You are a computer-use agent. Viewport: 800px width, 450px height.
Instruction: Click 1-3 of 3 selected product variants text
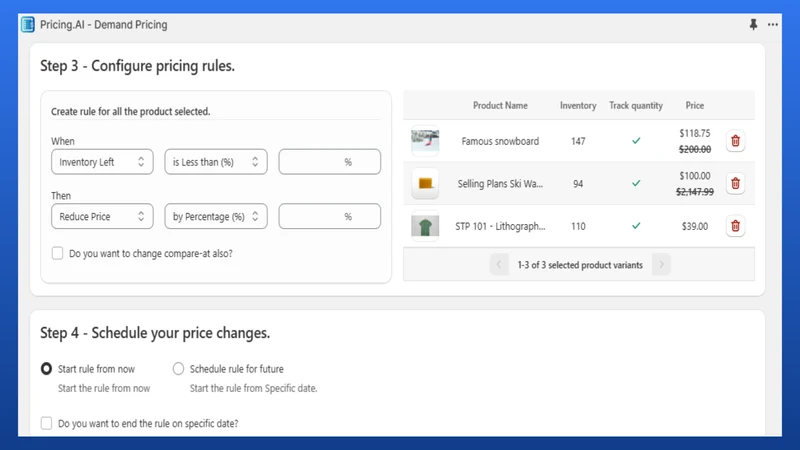point(580,265)
